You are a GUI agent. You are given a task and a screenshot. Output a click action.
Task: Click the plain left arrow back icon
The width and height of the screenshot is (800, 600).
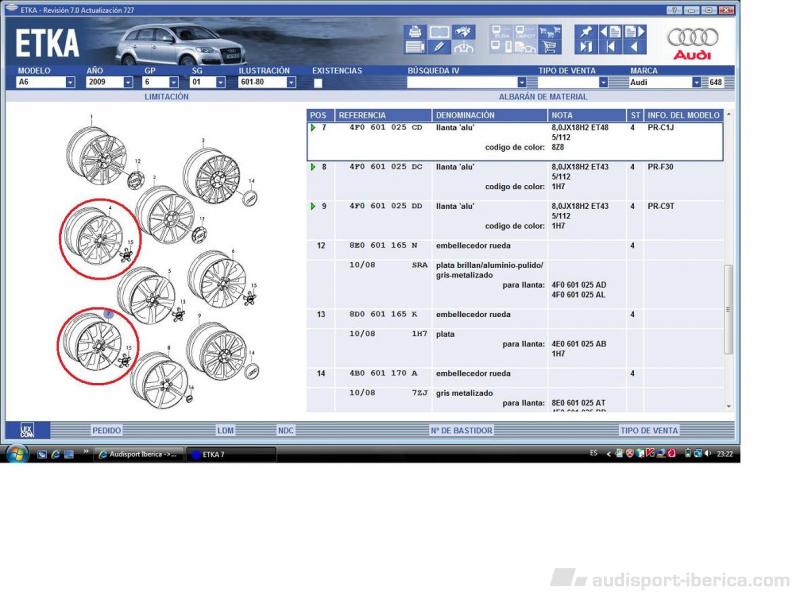pyautogui.click(x=635, y=47)
